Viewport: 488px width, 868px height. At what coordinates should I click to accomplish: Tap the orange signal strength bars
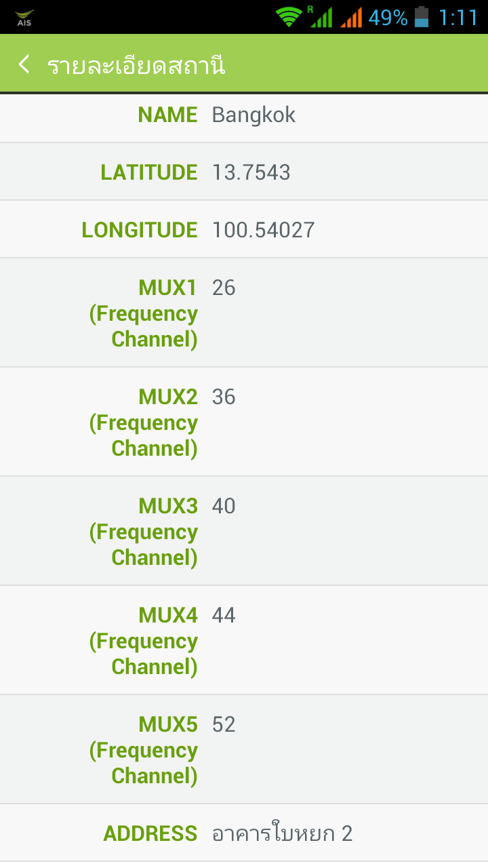351,17
